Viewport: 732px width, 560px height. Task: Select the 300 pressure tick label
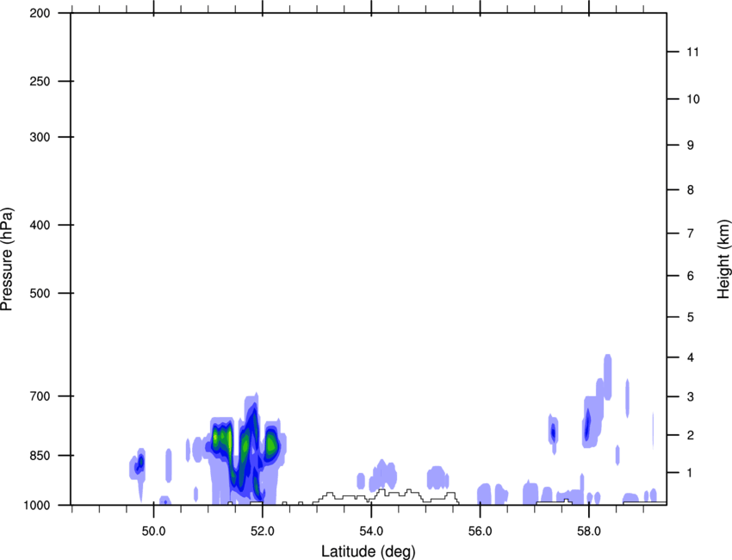click(40, 137)
